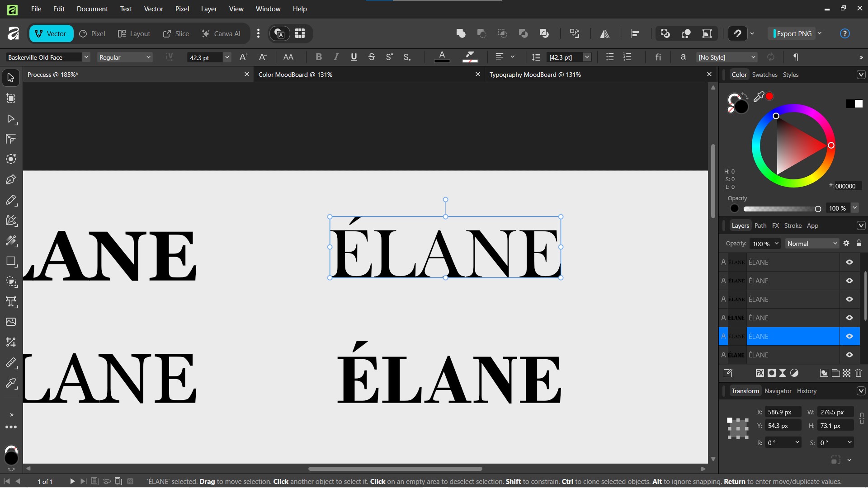The height and width of the screenshot is (488, 868).
Task: Open the leading value dropdown
Action: tap(587, 57)
